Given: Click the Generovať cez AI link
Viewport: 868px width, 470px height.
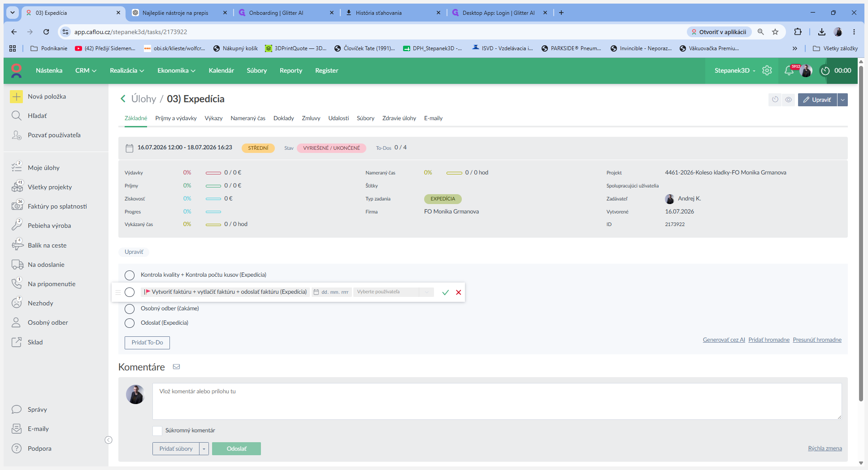Looking at the screenshot, I should [724, 340].
